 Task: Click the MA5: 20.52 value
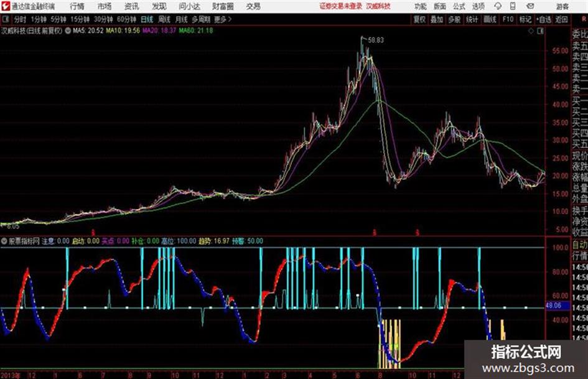pos(88,30)
